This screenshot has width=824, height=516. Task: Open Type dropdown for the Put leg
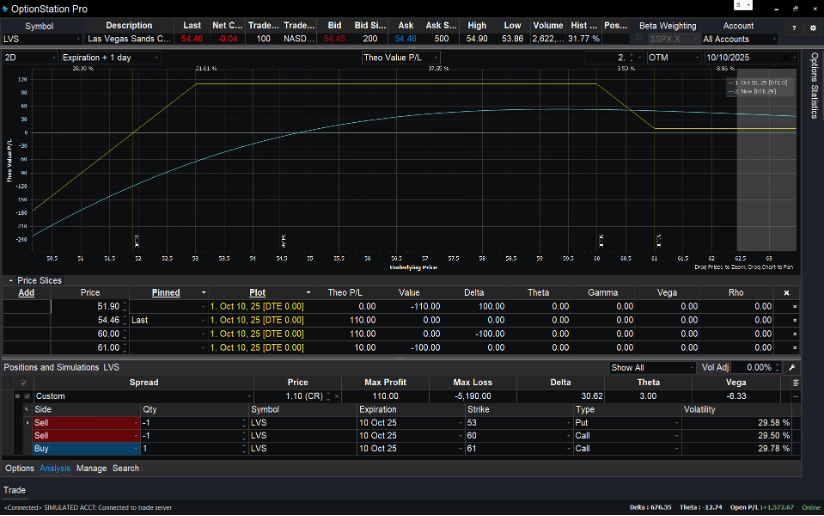[x=677, y=422]
